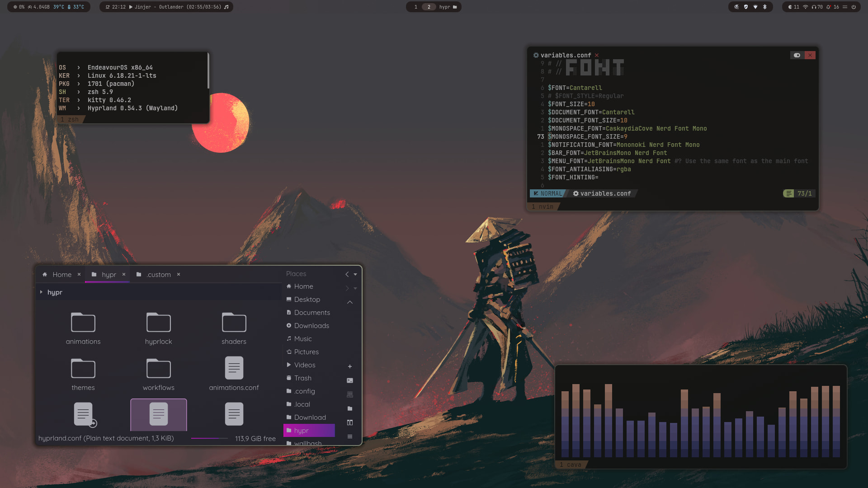Click the new tab plus icon
The image size is (868, 488).
click(x=349, y=366)
